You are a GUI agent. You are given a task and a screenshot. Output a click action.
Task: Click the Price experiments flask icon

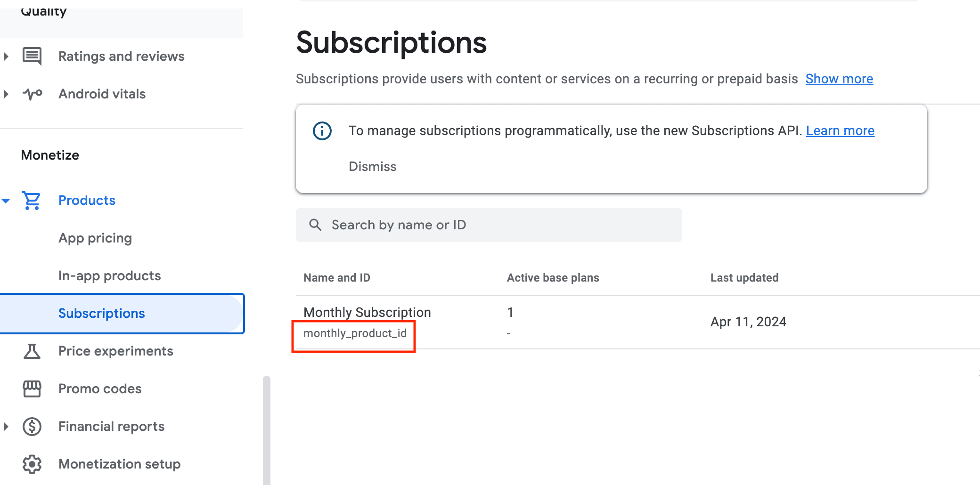pos(32,351)
